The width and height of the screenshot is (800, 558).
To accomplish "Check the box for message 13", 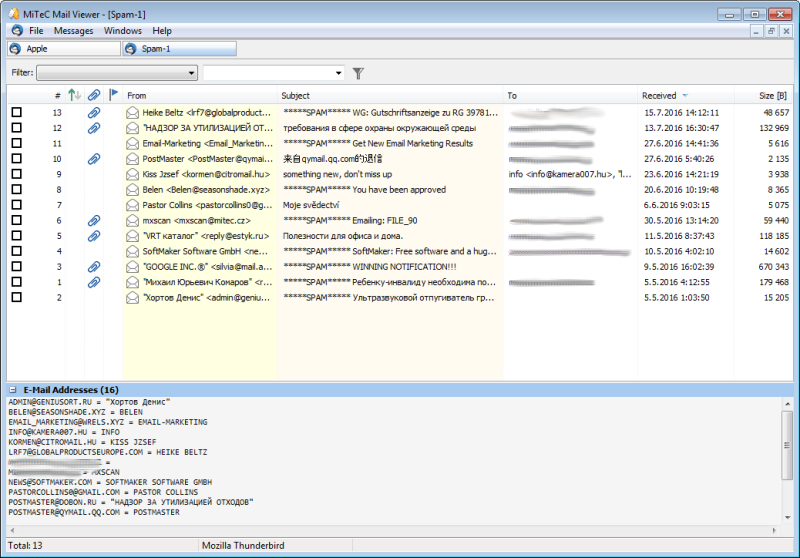I will click(x=16, y=113).
